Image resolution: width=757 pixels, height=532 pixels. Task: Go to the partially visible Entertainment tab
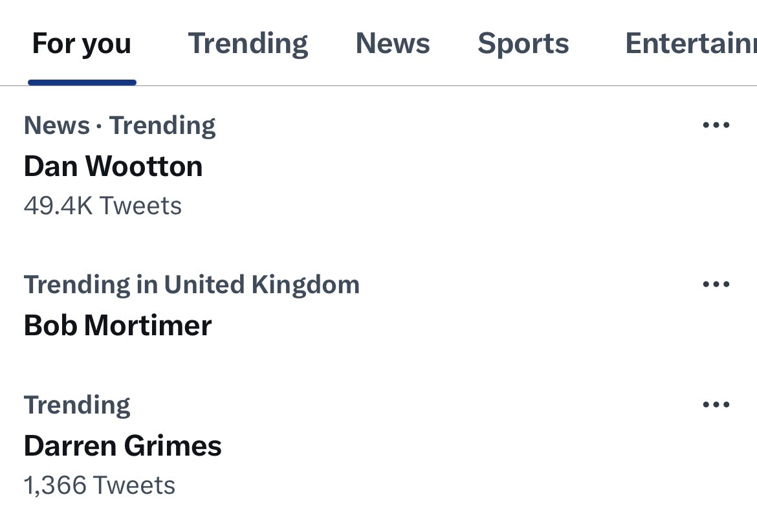click(x=690, y=44)
